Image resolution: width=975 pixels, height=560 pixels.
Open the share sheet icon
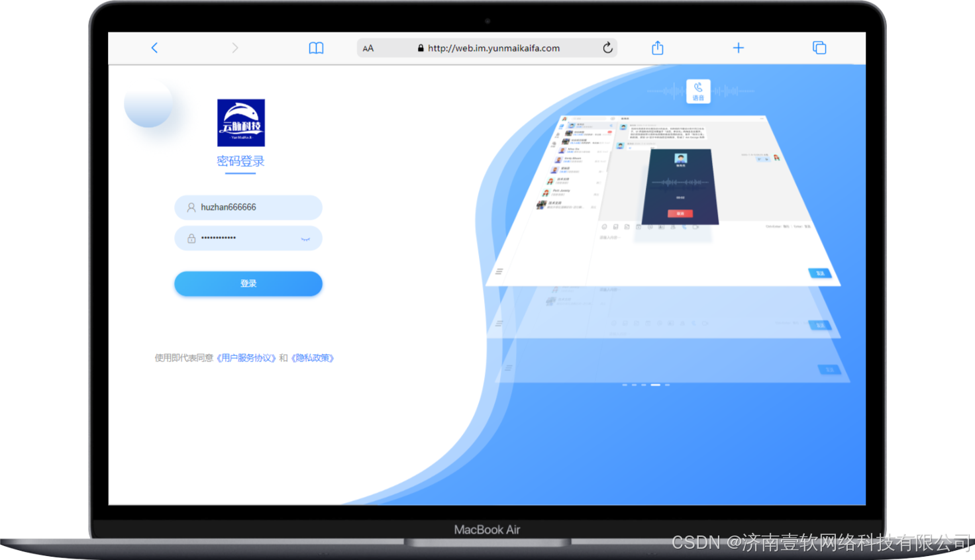pyautogui.click(x=657, y=48)
